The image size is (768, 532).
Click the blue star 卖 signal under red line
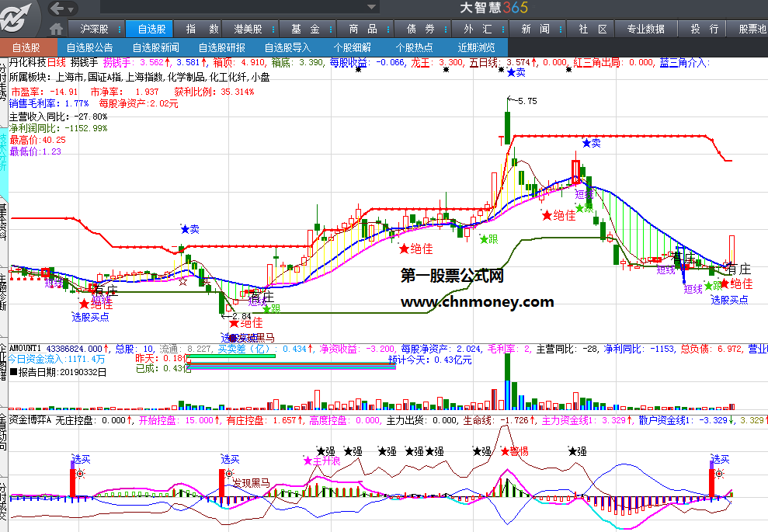[592, 143]
